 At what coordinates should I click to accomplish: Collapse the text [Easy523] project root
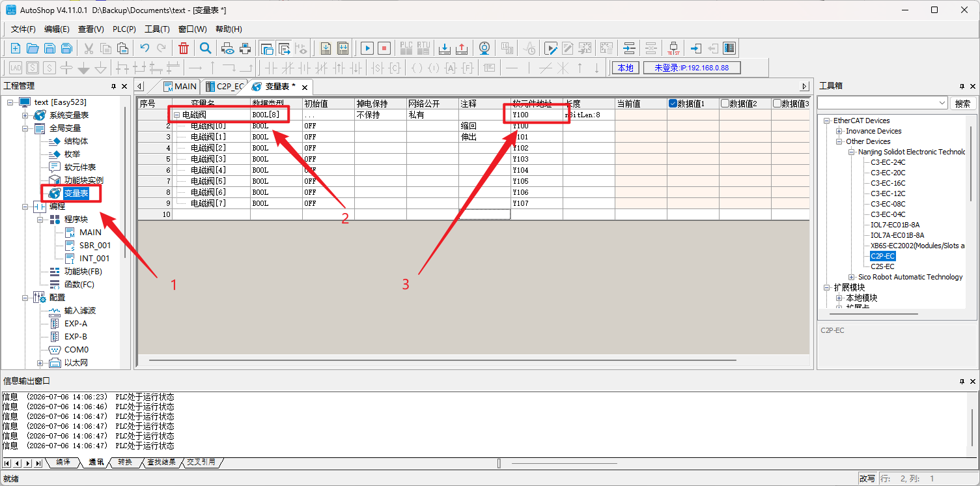coord(10,102)
